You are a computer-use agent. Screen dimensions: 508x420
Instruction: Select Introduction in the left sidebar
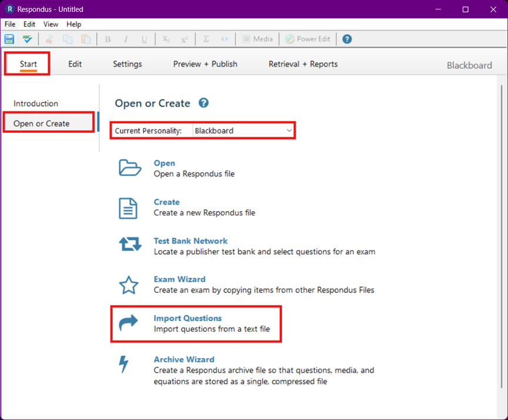pyautogui.click(x=36, y=104)
